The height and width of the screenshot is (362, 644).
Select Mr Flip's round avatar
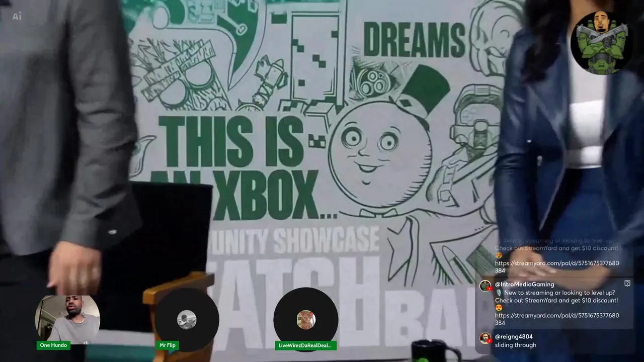(187, 320)
